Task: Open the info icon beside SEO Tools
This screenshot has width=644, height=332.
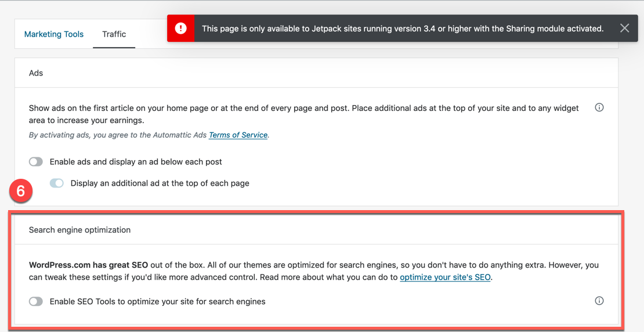Action: 599,301
